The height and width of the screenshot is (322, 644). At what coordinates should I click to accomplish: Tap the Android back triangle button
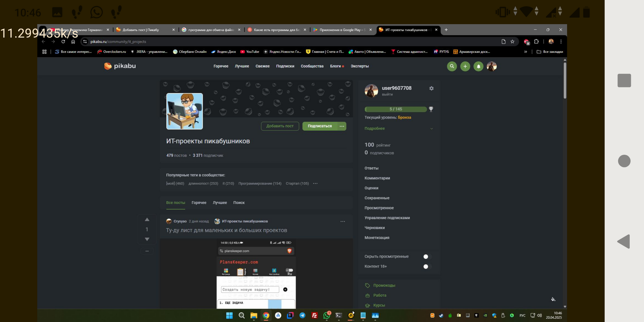pyautogui.click(x=624, y=241)
